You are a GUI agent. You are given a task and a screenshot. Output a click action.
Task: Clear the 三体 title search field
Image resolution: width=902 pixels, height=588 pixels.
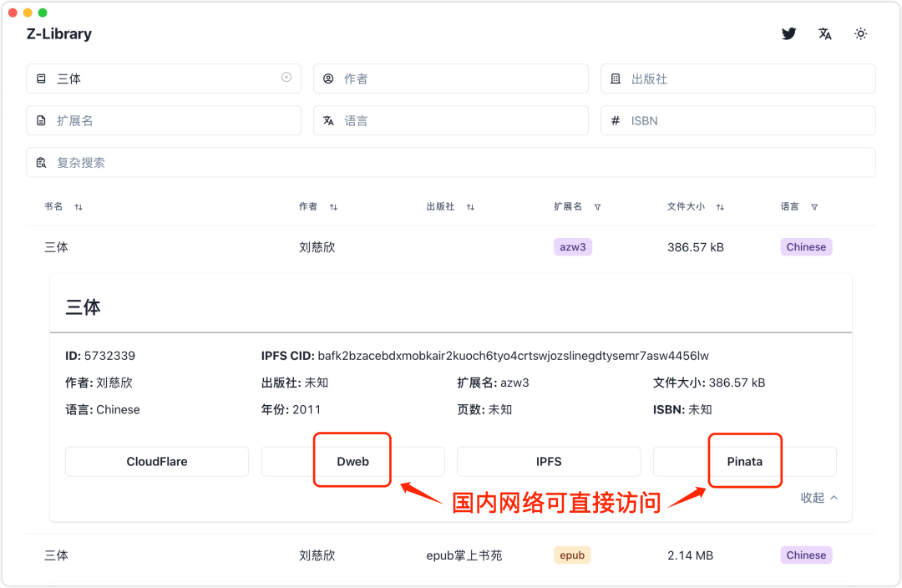(x=286, y=77)
